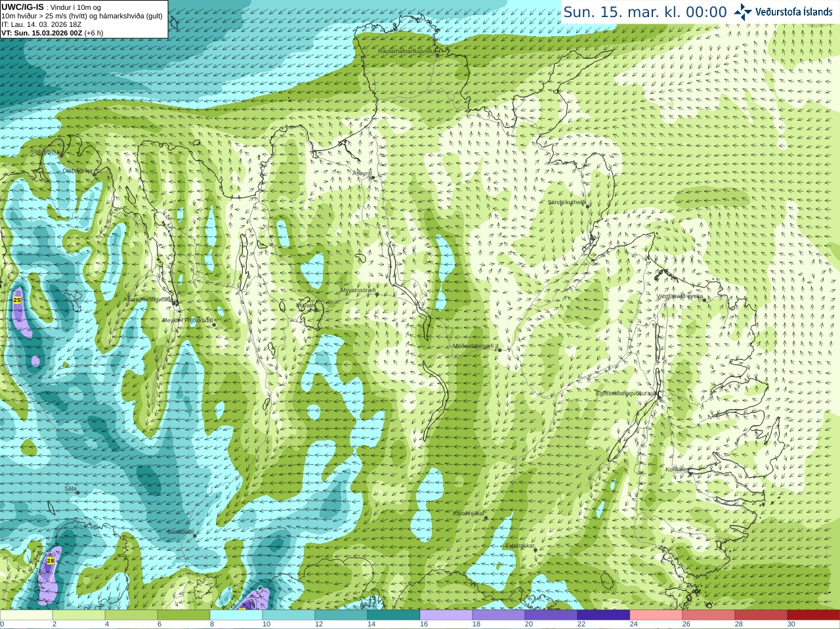The width and height of the screenshot is (840, 629).
Task: Click the Raufarhafnarflugvöllur station dot
Action: point(438,55)
